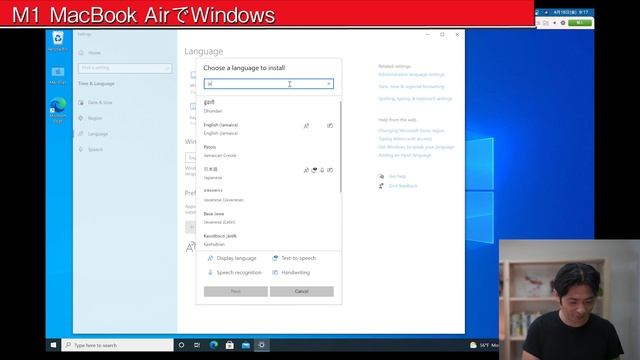This screenshot has height=360, width=640.
Task: Open the Mac Files desktop icon
Action: 58,76
